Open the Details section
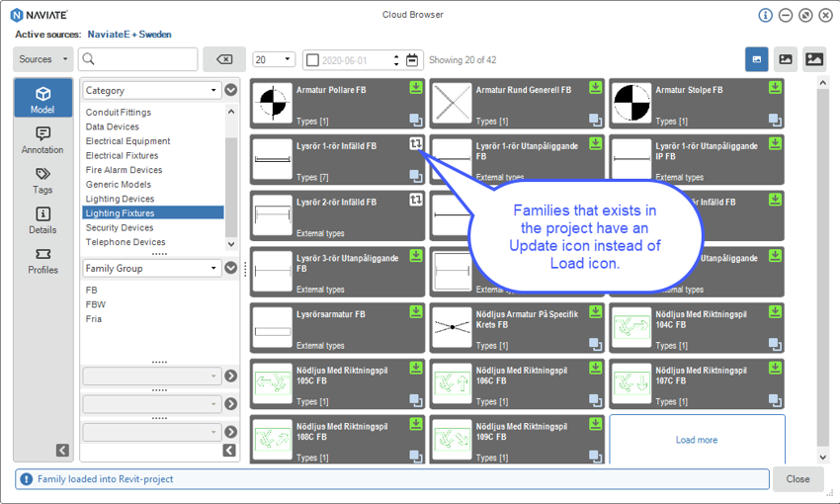Viewport: 840px width, 504px height. click(42, 220)
